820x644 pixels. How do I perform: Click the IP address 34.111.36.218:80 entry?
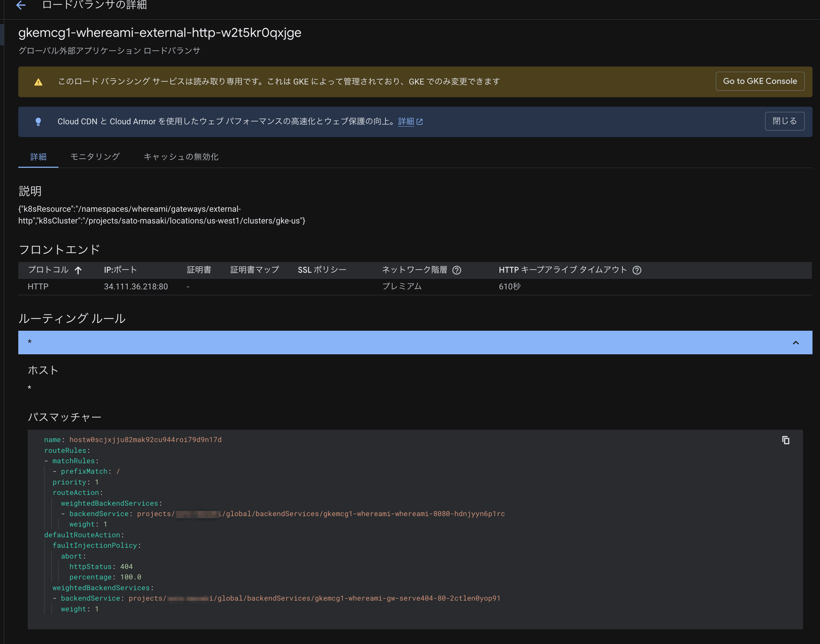[136, 286]
